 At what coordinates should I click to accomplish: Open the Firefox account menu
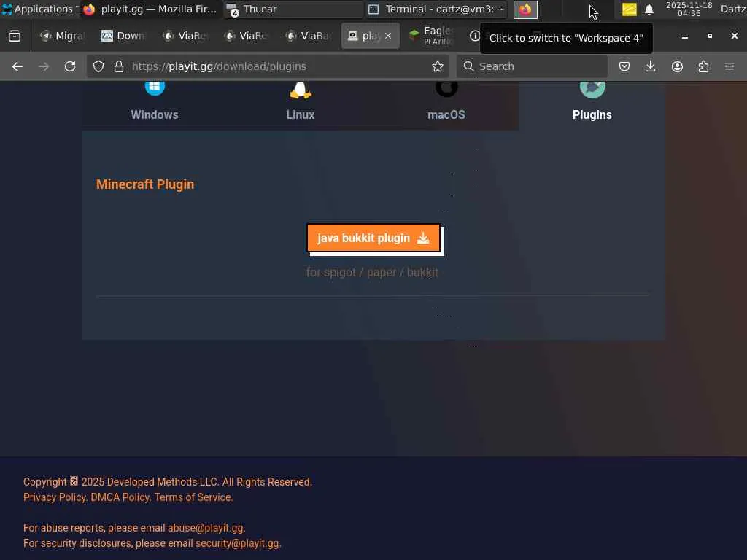(x=677, y=66)
